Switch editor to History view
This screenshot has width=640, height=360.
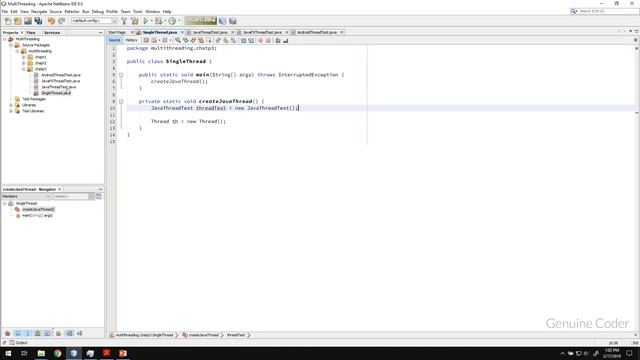pyautogui.click(x=131, y=40)
